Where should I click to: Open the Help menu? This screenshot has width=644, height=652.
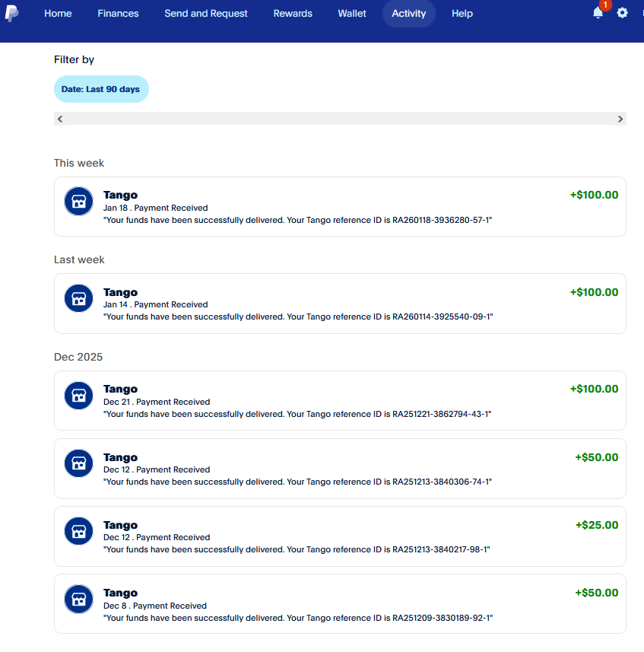click(x=462, y=13)
